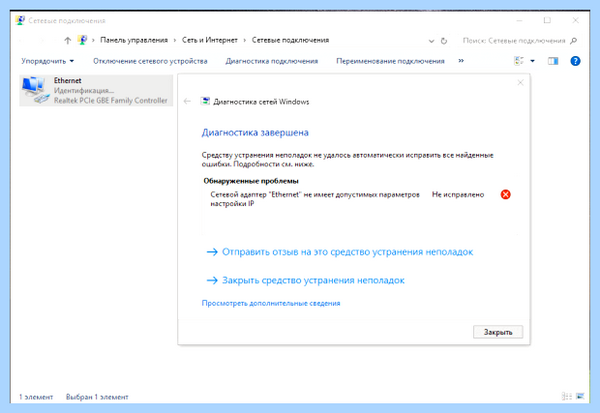Open Просмотреть дополнительные сведения link

click(271, 303)
